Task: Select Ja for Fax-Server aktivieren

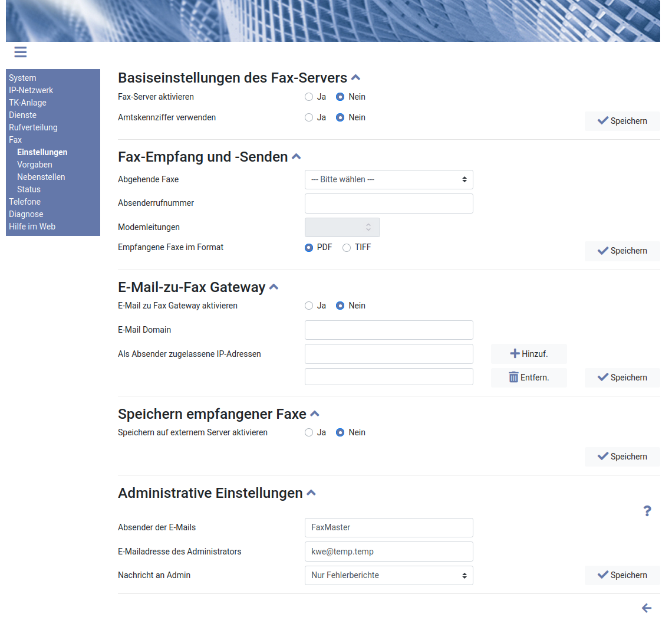Action: click(x=309, y=97)
